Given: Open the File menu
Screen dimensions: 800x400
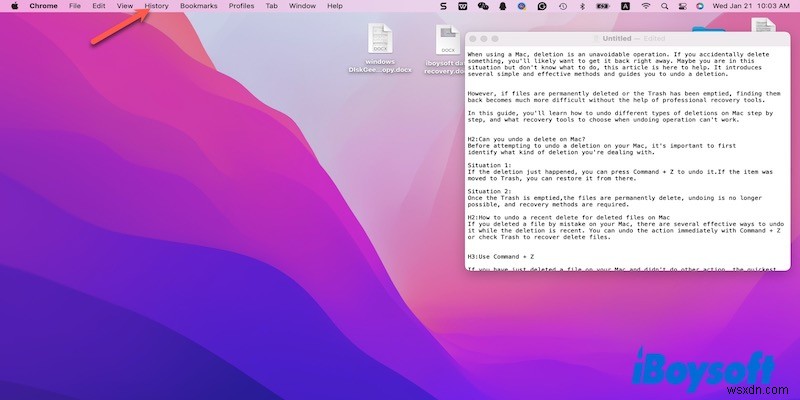Looking at the screenshot, I should [75, 6].
